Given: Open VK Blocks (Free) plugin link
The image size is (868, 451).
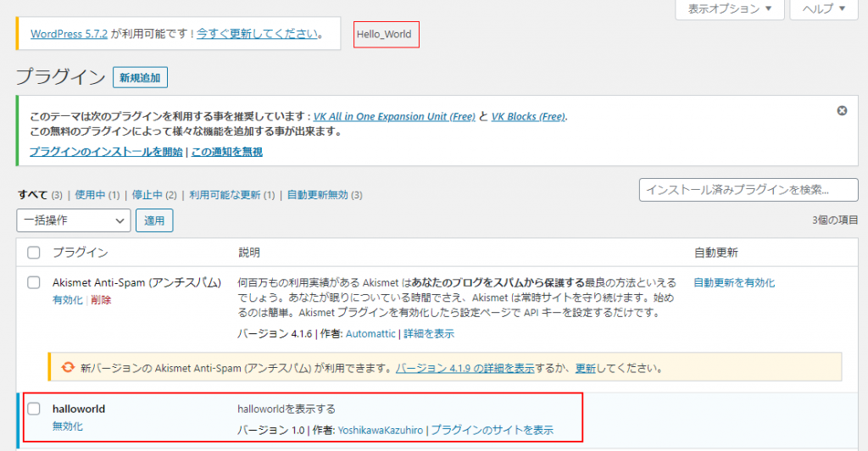Looking at the screenshot, I should tap(528, 117).
